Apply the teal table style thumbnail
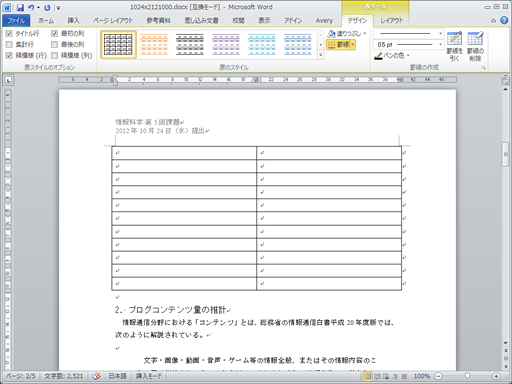The image size is (512, 384). click(262, 44)
